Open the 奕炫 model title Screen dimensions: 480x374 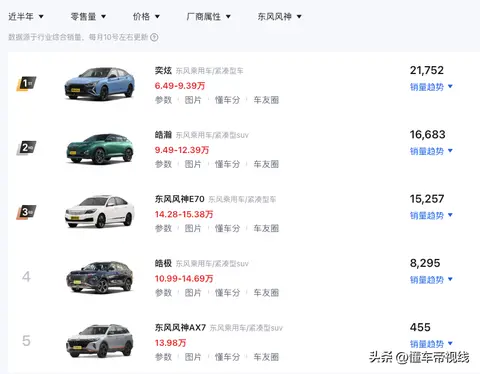pyautogui.click(x=163, y=70)
